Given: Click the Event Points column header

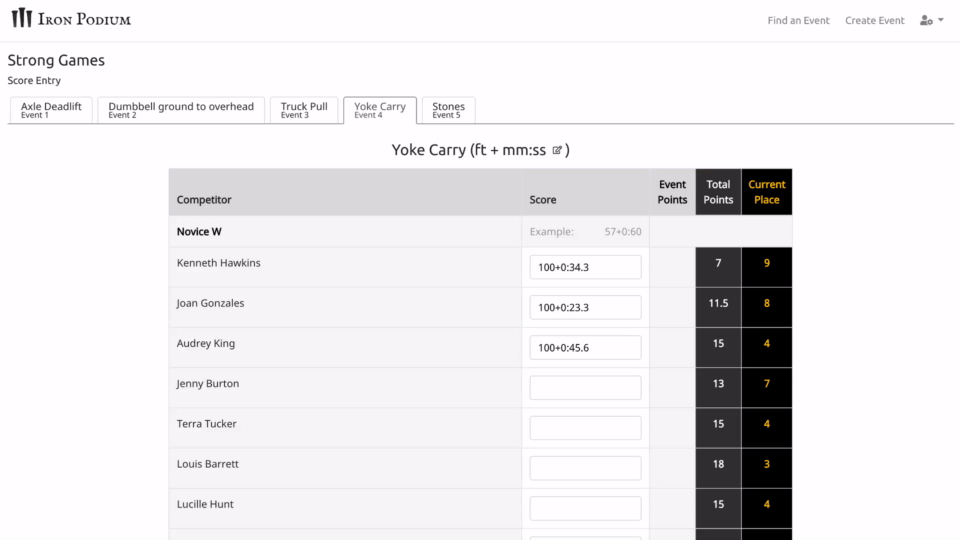Looking at the screenshot, I should [672, 192].
